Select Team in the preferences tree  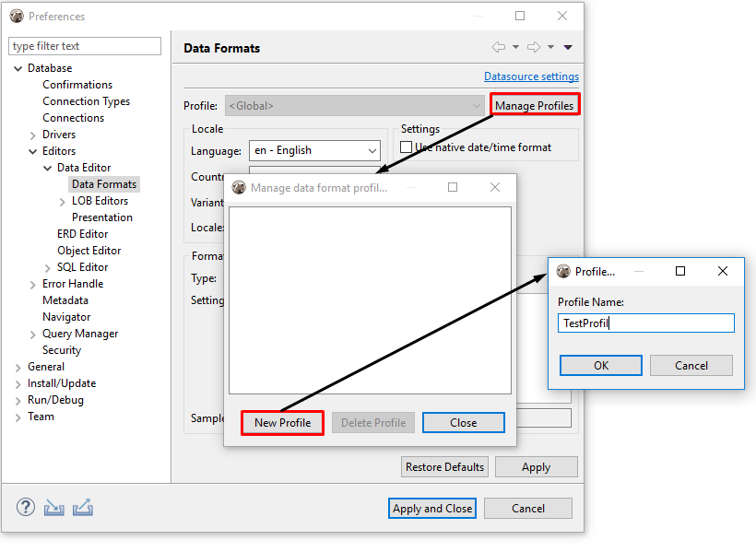pyautogui.click(x=41, y=416)
